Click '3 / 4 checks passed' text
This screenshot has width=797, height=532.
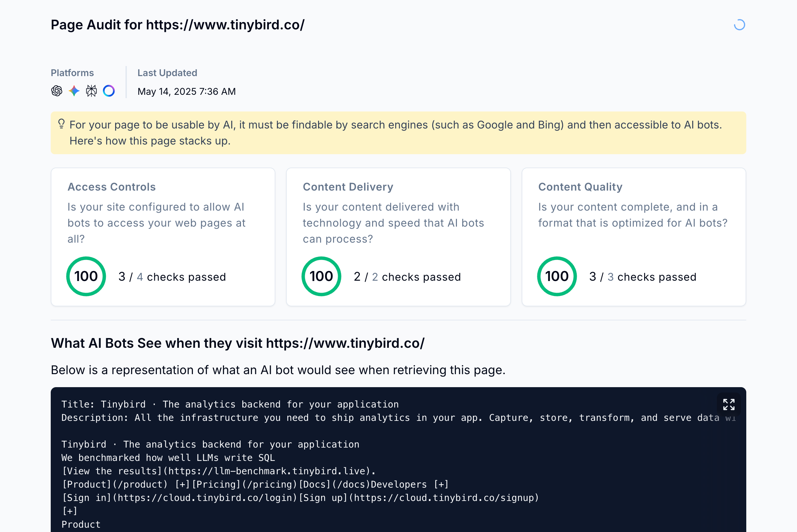pyautogui.click(x=172, y=277)
